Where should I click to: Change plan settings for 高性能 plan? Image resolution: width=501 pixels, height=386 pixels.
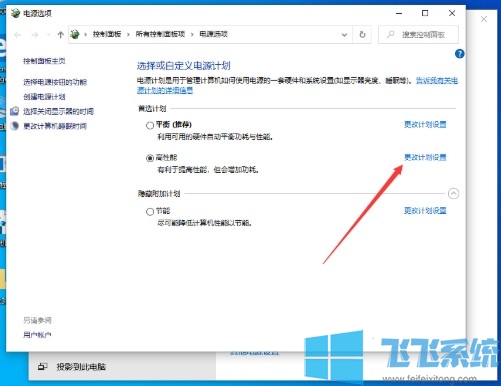(425, 157)
